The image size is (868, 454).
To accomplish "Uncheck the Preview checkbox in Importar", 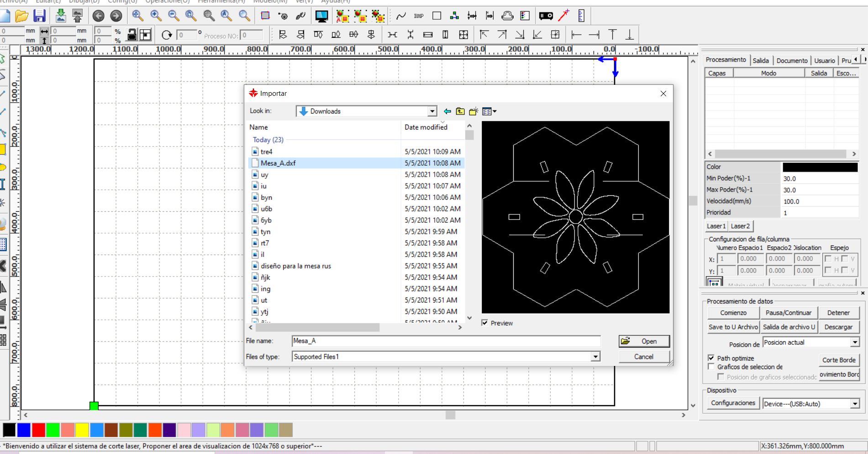I will pyautogui.click(x=484, y=323).
